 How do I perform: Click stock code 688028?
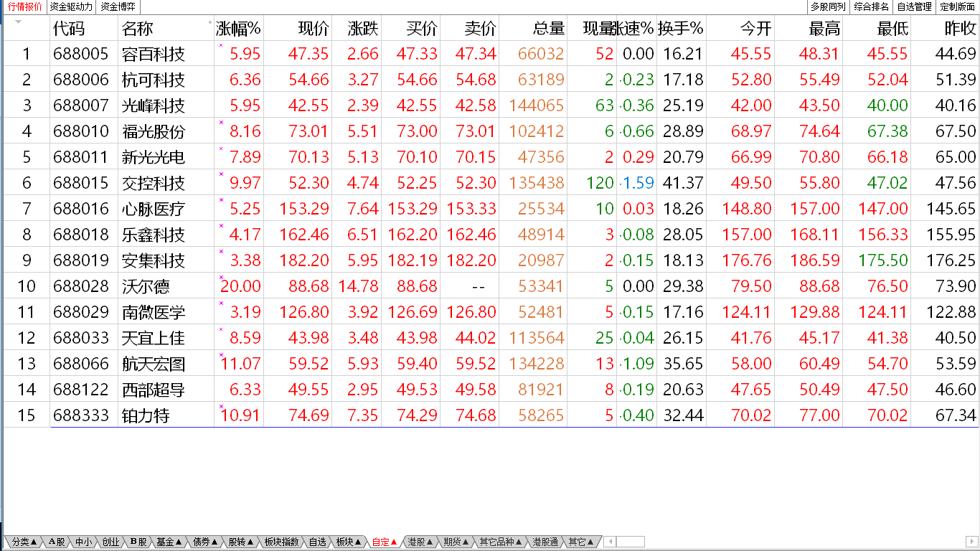81,286
